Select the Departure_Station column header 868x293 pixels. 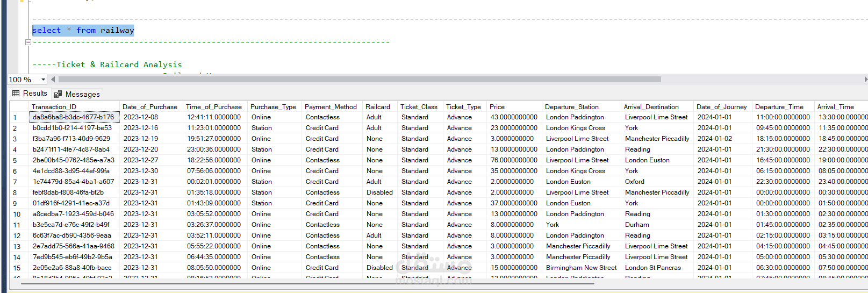pos(582,107)
